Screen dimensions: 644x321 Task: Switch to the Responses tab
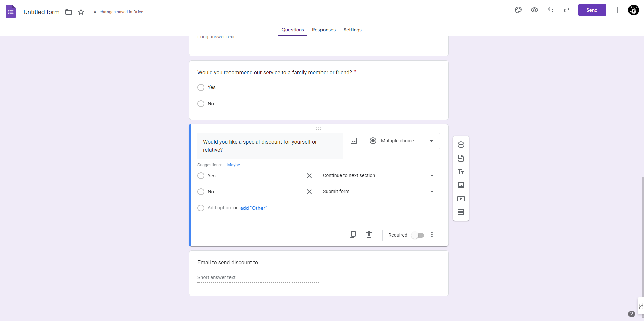pos(324,30)
